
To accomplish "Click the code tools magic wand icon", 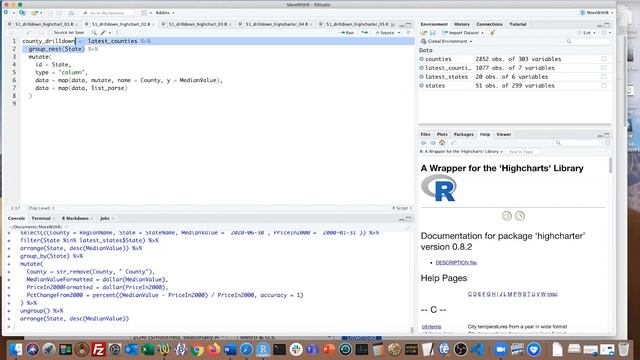I will click(103, 33).
